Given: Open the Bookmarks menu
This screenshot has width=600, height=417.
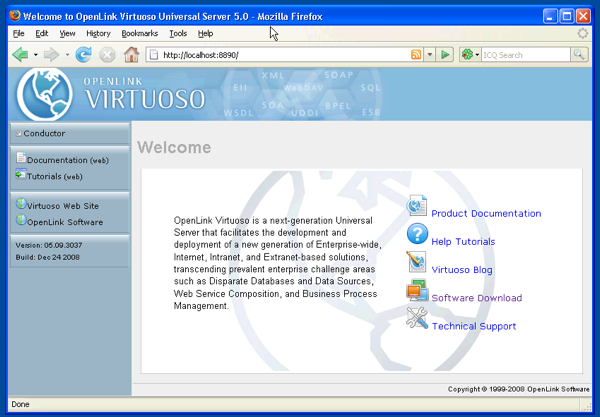Looking at the screenshot, I should pyautogui.click(x=139, y=33).
